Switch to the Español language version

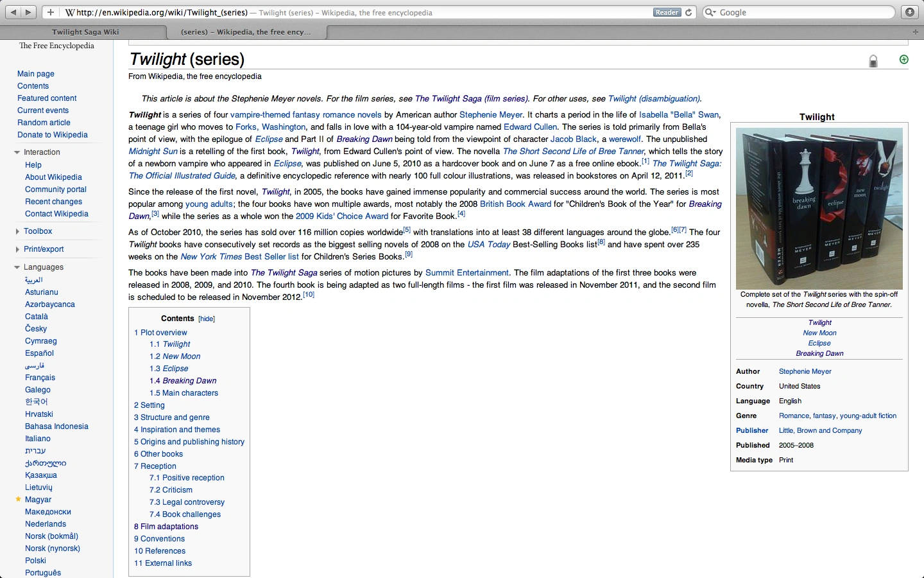pos(39,353)
